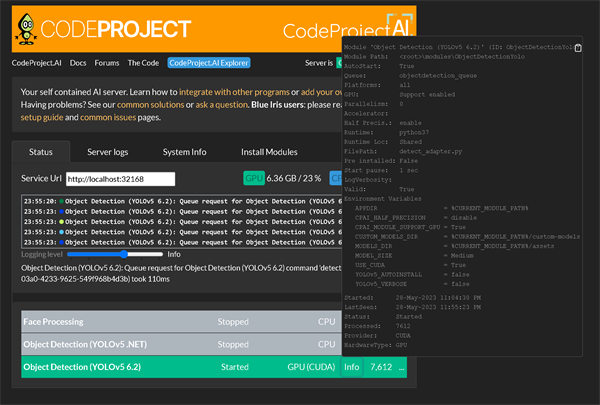Switch to the Server logs tab
This screenshot has height=405, width=600.
(108, 152)
